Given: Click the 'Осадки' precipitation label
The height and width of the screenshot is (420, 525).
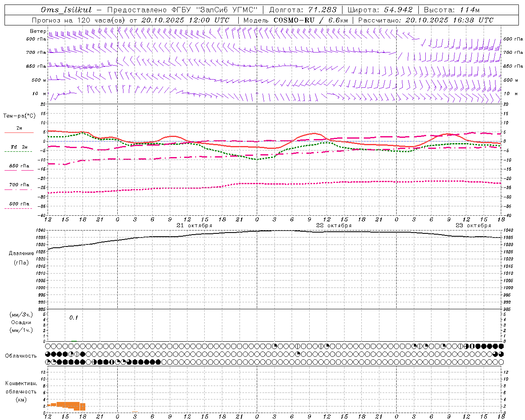Looking at the screenshot, I should pos(21,322).
